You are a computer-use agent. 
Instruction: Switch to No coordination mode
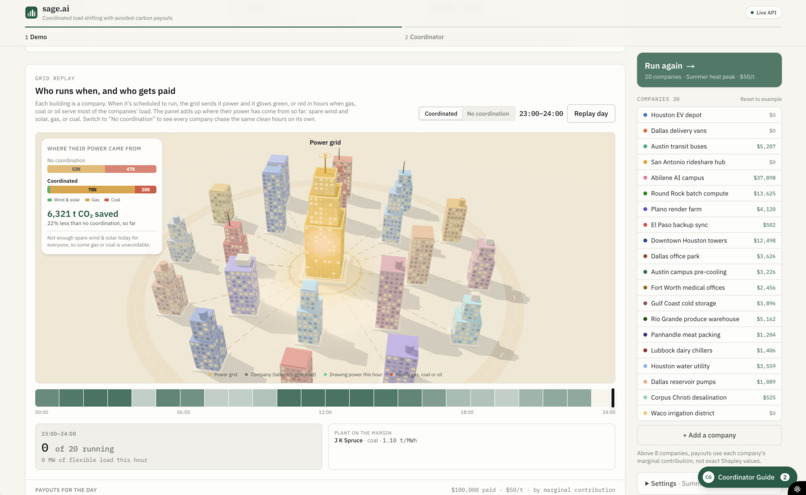[488, 114]
